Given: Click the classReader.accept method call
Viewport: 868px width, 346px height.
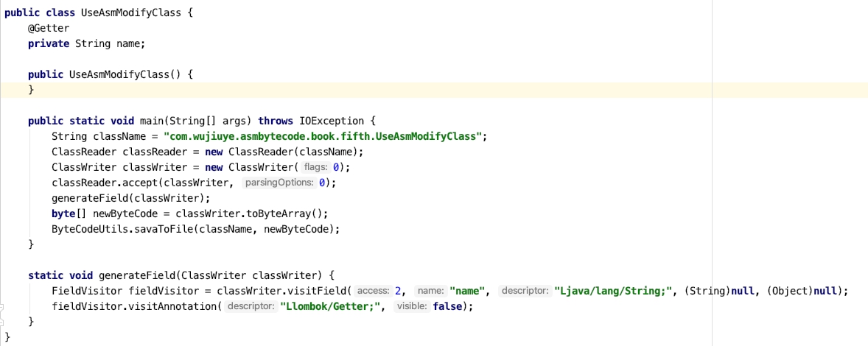Looking at the screenshot, I should [x=105, y=183].
